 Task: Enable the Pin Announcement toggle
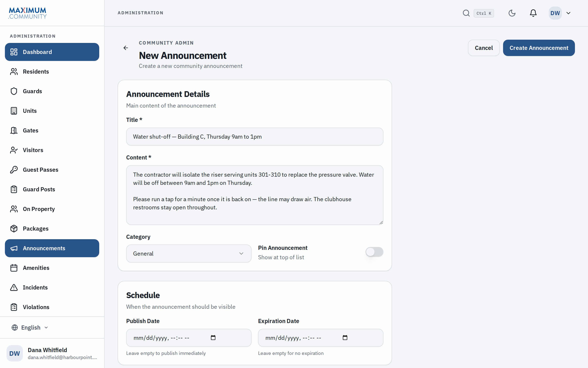(x=374, y=252)
